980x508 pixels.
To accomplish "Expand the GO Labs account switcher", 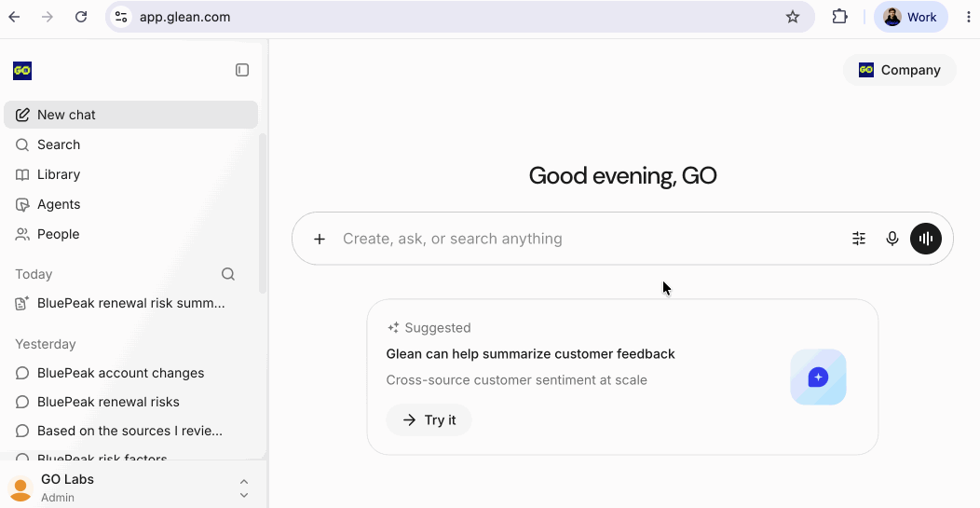I will coord(244,488).
